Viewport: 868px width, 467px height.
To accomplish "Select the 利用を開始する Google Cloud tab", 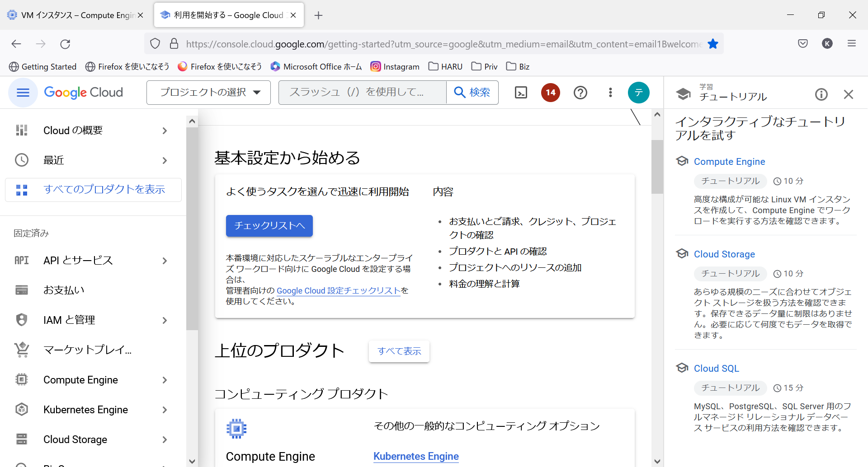I will tap(228, 15).
